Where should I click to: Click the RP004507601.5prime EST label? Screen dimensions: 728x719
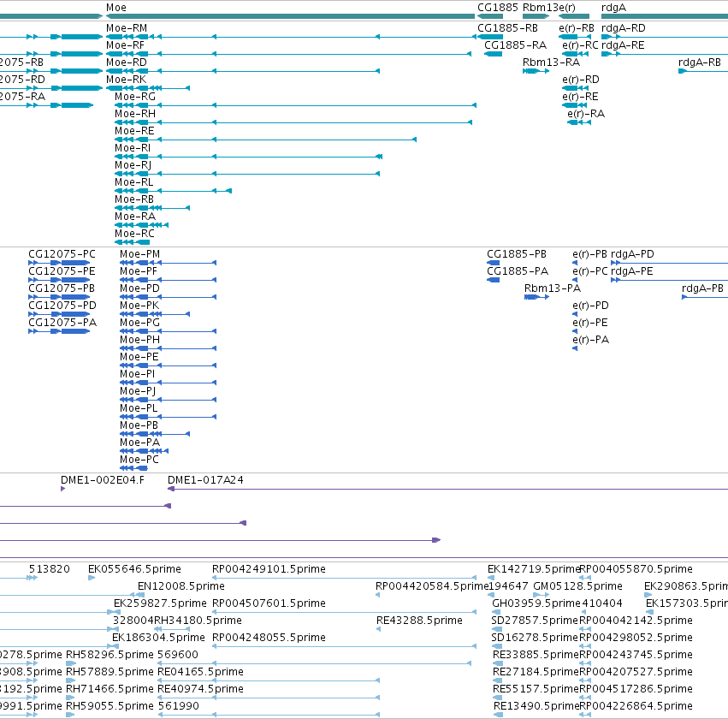pyautogui.click(x=269, y=603)
